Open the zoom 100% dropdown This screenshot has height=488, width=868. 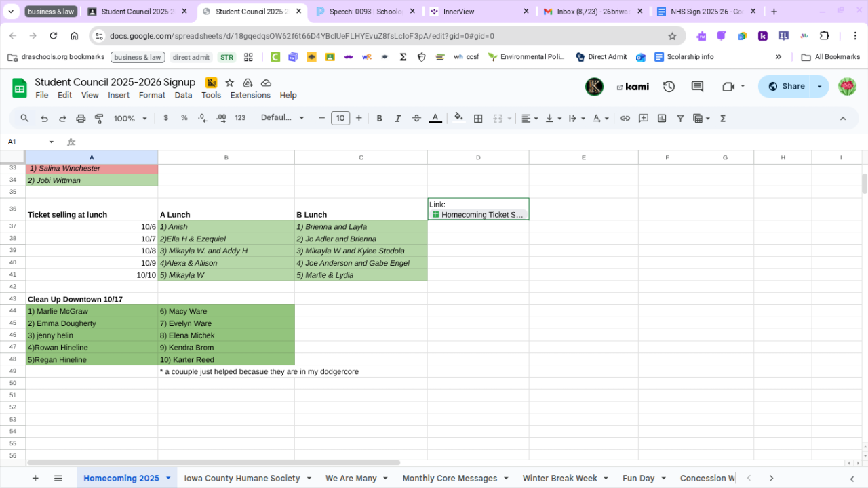click(130, 119)
